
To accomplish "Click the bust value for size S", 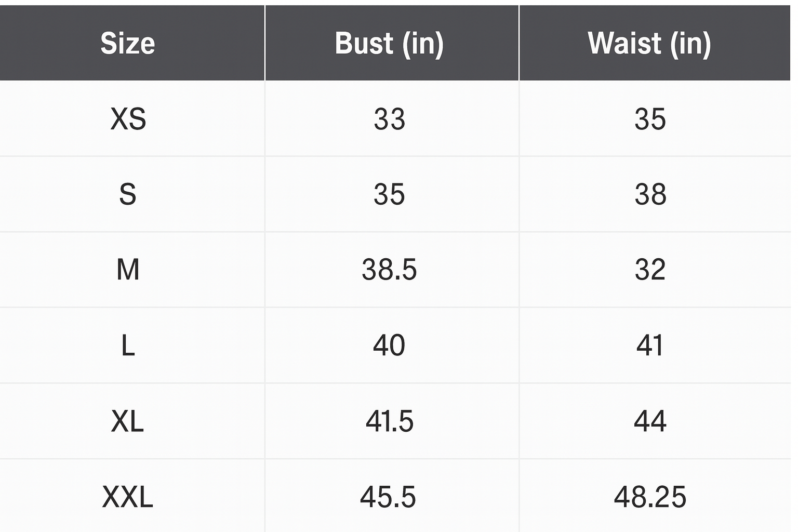I will point(390,194).
